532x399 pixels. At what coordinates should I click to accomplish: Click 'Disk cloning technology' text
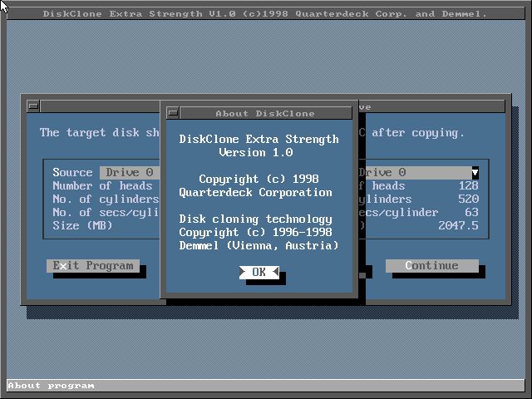pyautogui.click(x=255, y=219)
